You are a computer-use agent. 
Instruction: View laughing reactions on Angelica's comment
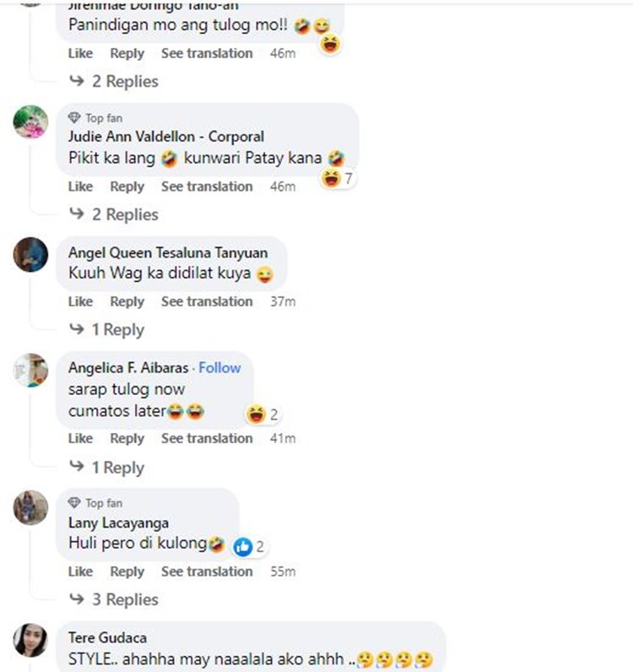click(x=262, y=414)
